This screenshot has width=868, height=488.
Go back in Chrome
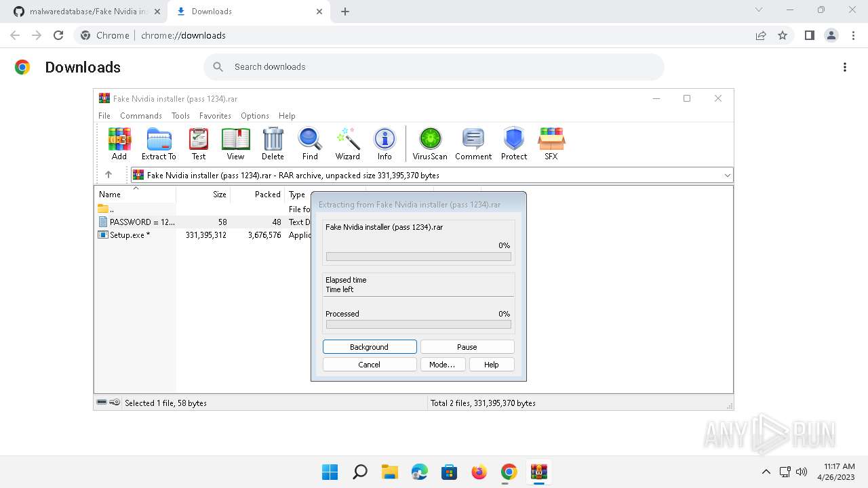pyautogui.click(x=15, y=35)
